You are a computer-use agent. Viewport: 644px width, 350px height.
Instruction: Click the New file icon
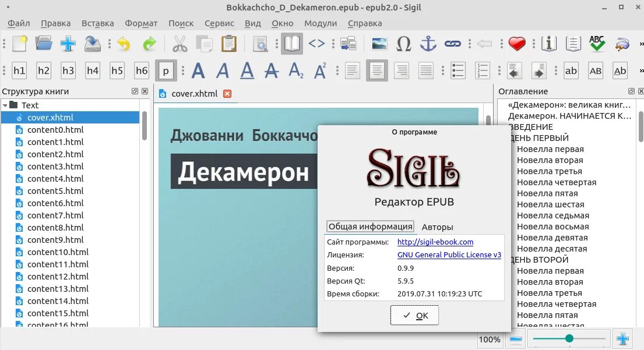tap(19, 44)
